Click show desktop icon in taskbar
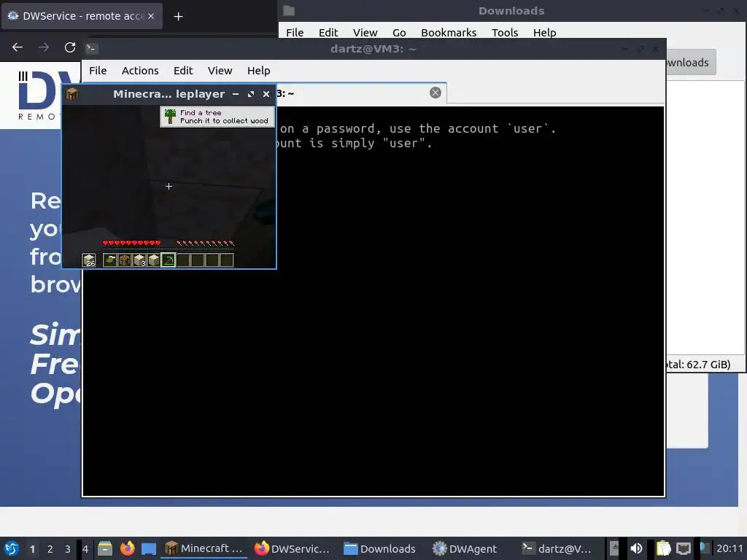The height and width of the screenshot is (560, 747). click(149, 548)
